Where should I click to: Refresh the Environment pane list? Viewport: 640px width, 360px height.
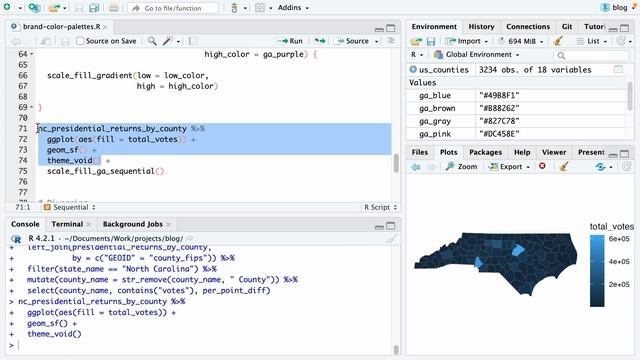tap(621, 41)
